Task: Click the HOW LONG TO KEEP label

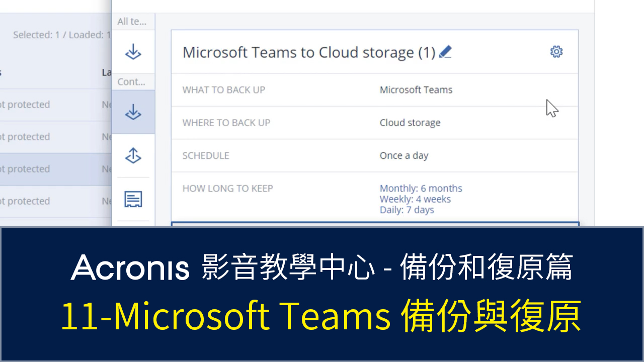Action: pyautogui.click(x=227, y=189)
